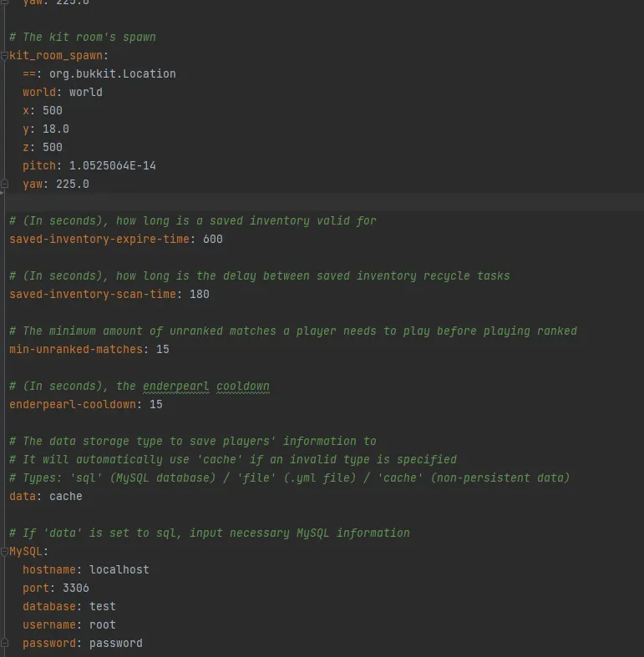Click the saved-inventory-scan-time value 180
This screenshot has height=657, width=644.
(199, 295)
